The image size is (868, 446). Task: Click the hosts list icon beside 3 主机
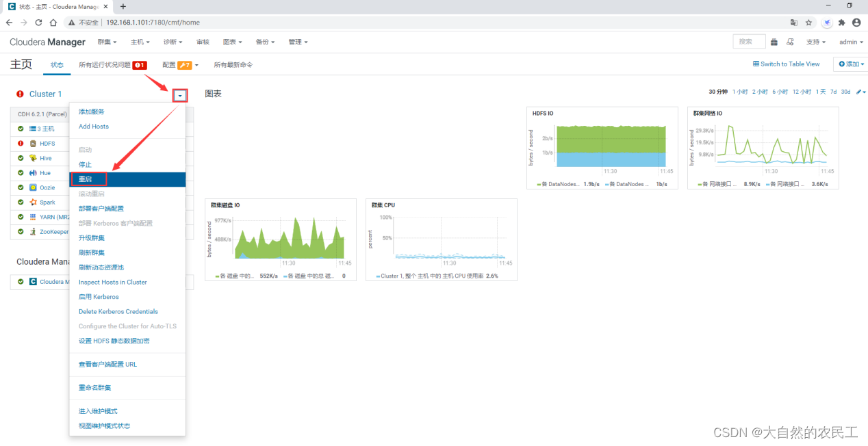(33, 129)
